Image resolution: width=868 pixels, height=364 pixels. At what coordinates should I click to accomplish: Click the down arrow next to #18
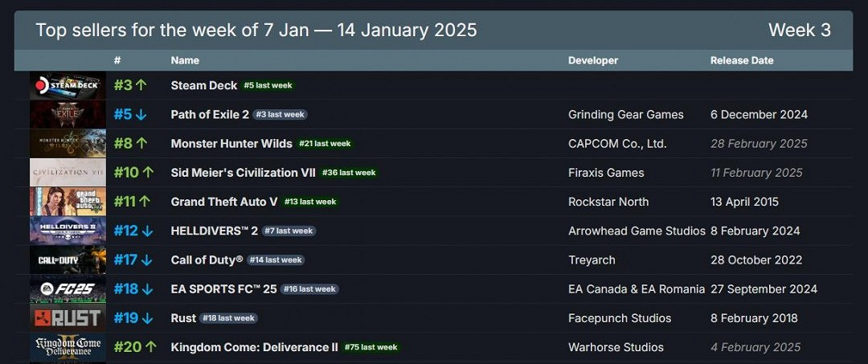coord(147,288)
